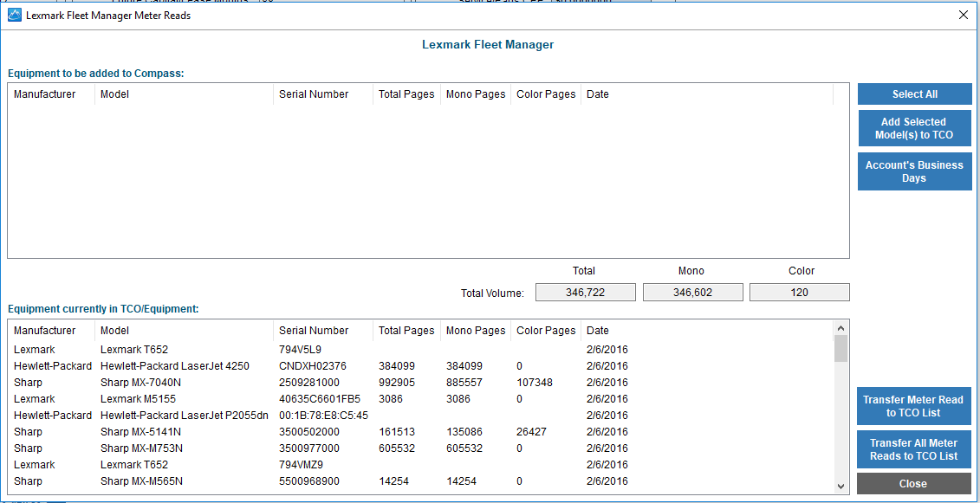Click the Mono volume field showing 346,602

[x=692, y=293]
